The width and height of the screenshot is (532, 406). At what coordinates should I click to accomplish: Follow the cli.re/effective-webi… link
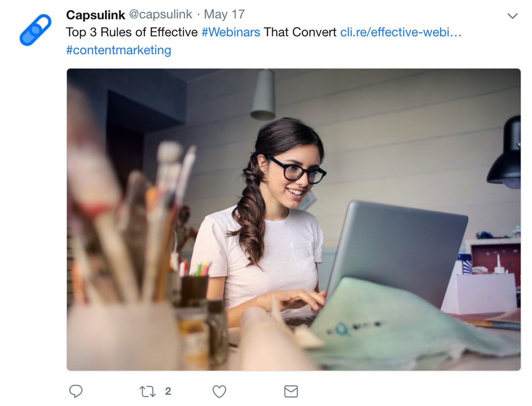401,32
